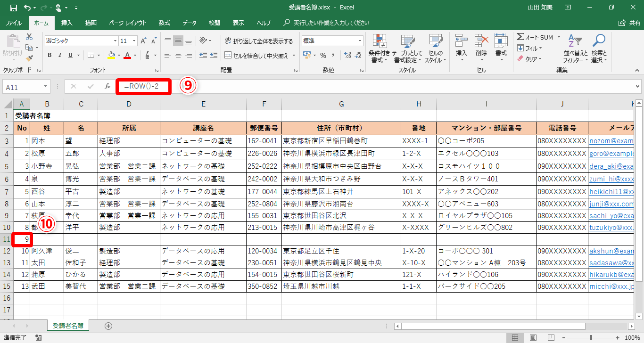Click the orientation (angled text) icon
The height and width of the screenshot is (343, 644).
click(x=203, y=41)
